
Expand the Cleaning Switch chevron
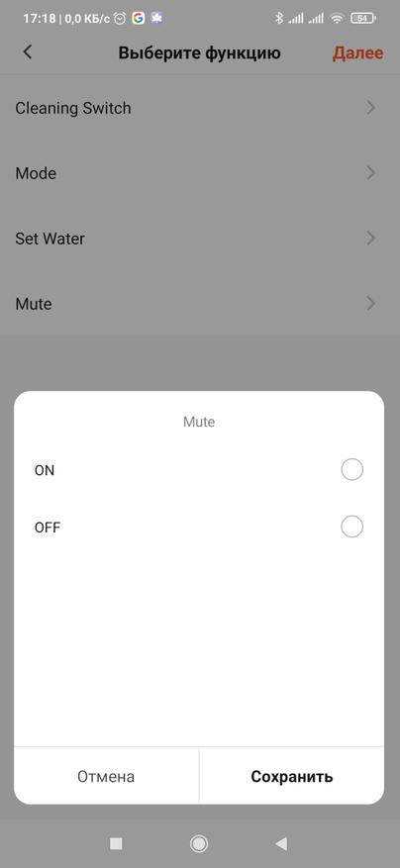point(371,108)
